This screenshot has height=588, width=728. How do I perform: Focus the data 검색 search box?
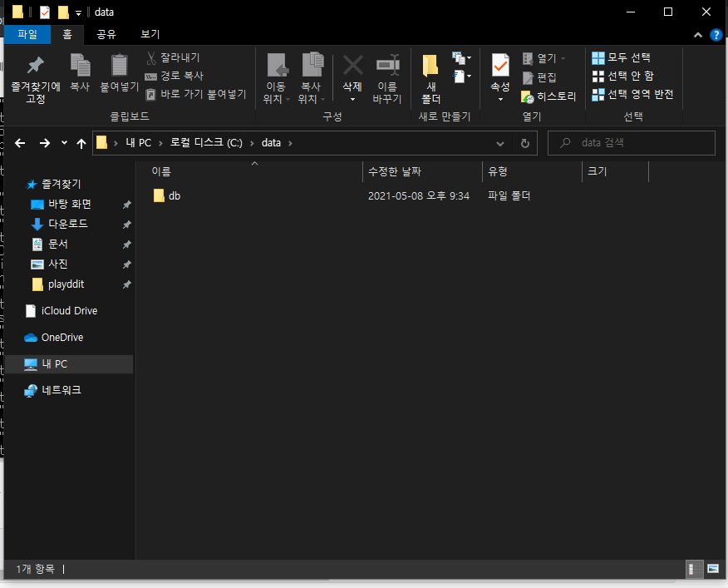coord(632,143)
